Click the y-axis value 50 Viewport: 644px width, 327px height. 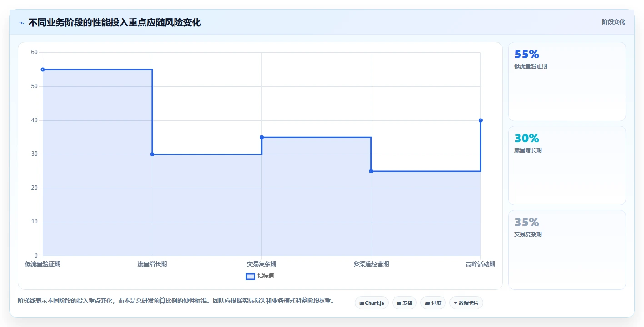(x=34, y=86)
